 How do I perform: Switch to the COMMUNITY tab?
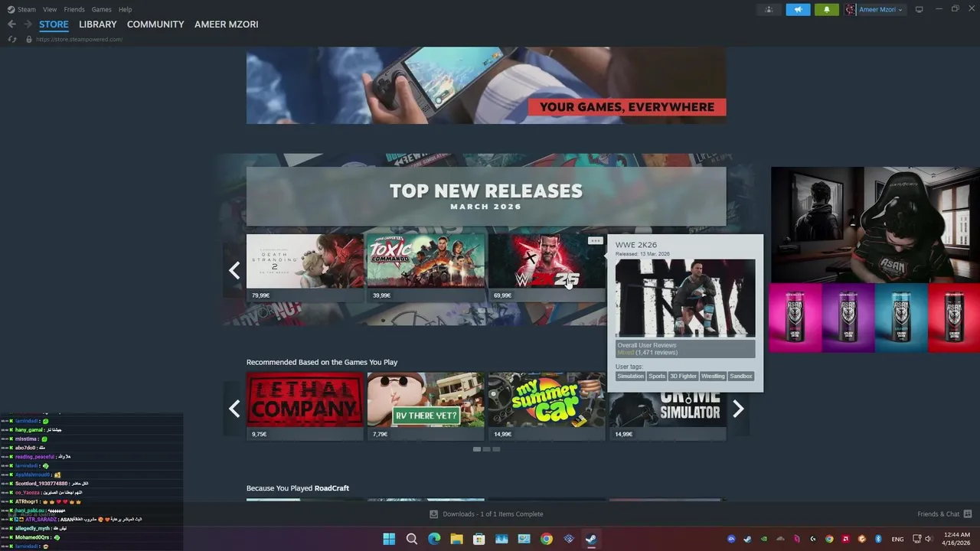pos(155,24)
